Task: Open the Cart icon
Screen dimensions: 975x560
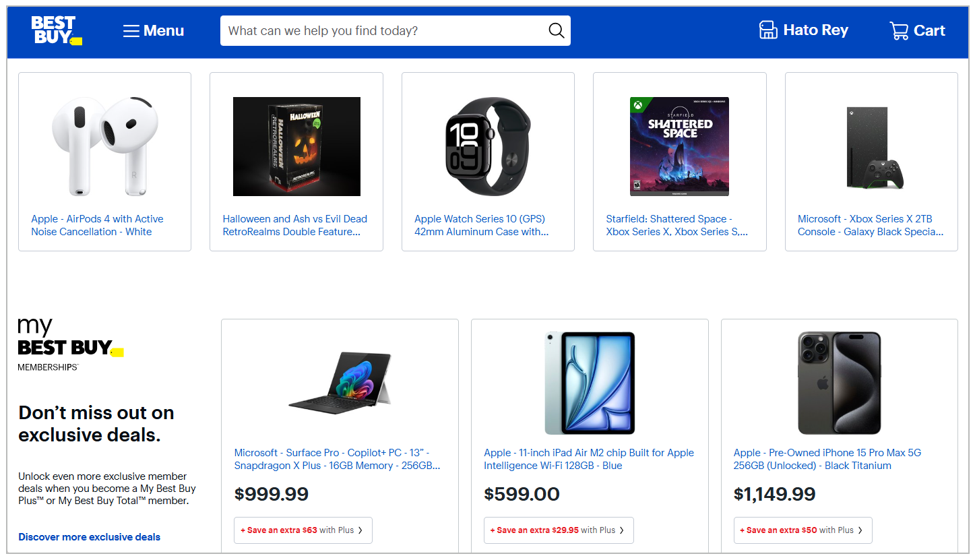Action: click(898, 30)
